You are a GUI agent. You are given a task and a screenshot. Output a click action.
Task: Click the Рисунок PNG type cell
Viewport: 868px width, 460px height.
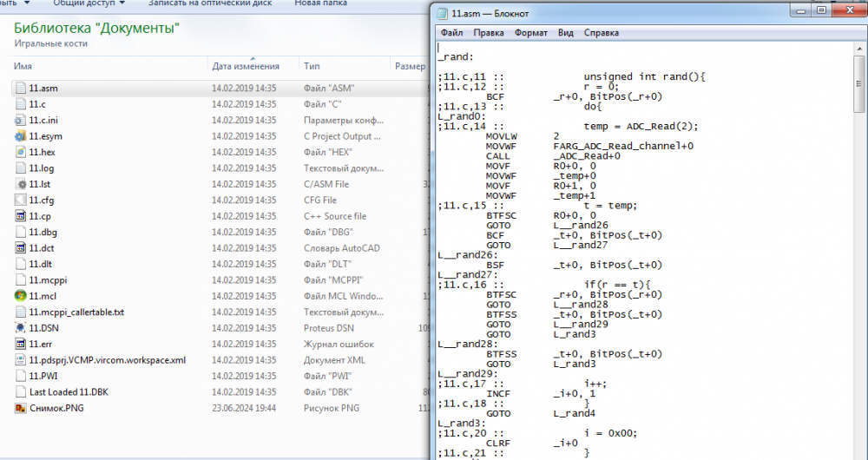click(x=331, y=408)
